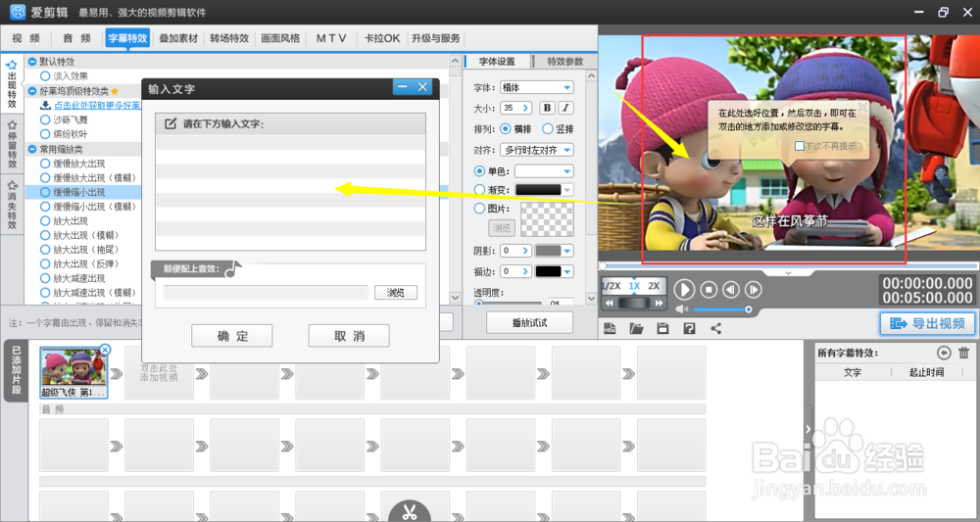Step to the next frame
The width and height of the screenshot is (980, 522).
pyautogui.click(x=753, y=289)
